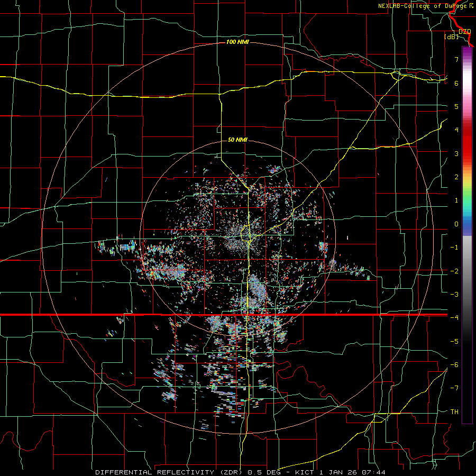Select the 3 value on the dB scale
Image resolution: width=476 pixels, height=476 pixels.
pos(456,153)
